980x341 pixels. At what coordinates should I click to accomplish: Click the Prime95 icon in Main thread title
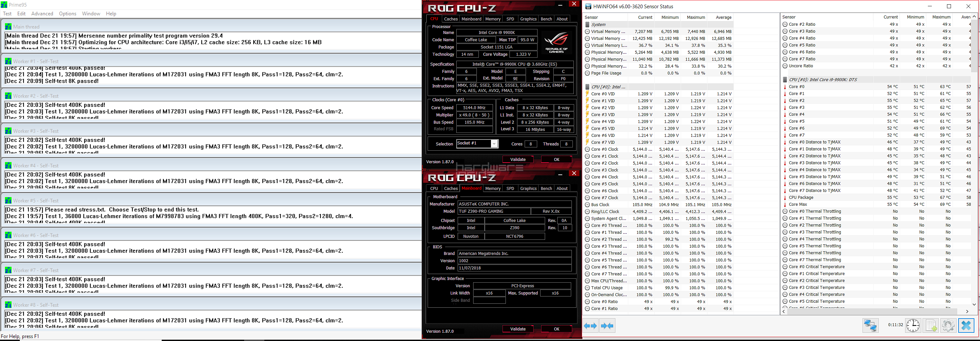pos(8,27)
